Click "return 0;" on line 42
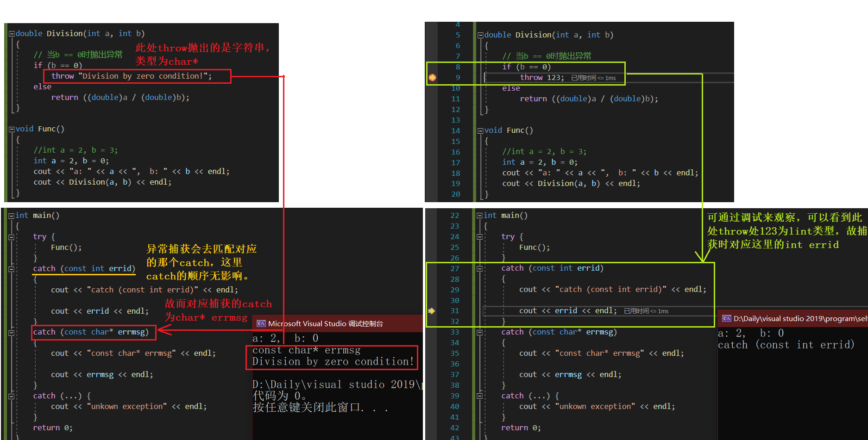The width and height of the screenshot is (868, 440). tap(521, 428)
